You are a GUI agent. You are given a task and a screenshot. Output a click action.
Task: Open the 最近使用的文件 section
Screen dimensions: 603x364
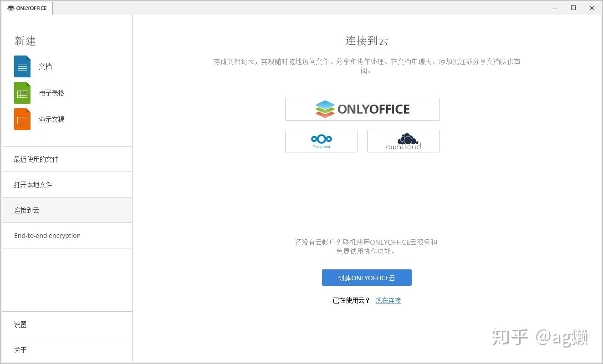[x=67, y=159]
